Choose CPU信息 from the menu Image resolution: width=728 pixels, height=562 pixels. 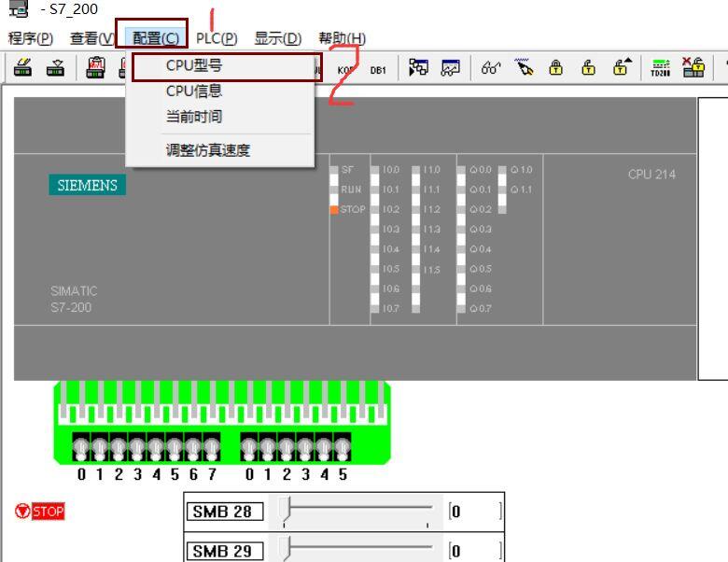click(x=220, y=91)
